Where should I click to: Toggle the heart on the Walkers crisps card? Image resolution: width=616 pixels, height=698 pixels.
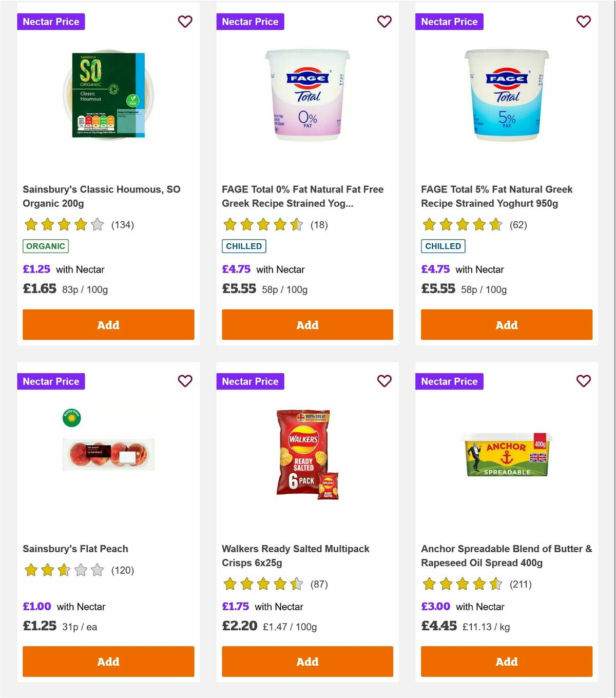click(384, 381)
